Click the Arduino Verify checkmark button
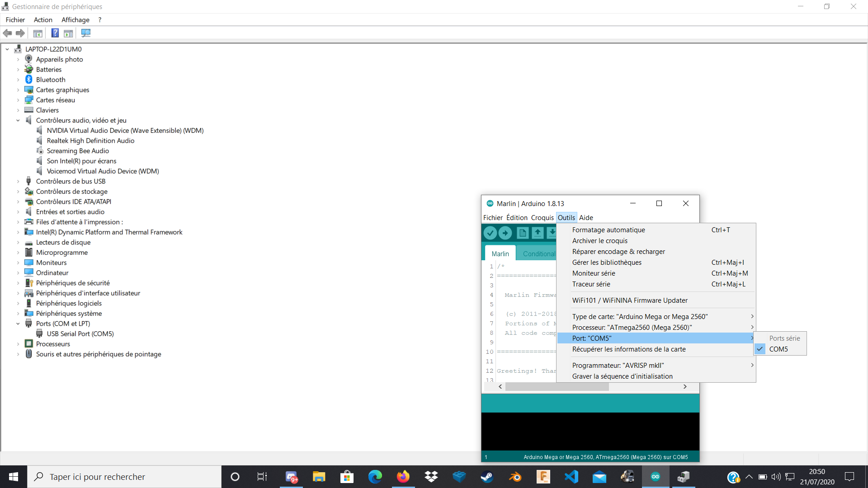Image resolution: width=868 pixels, height=488 pixels. pos(490,233)
